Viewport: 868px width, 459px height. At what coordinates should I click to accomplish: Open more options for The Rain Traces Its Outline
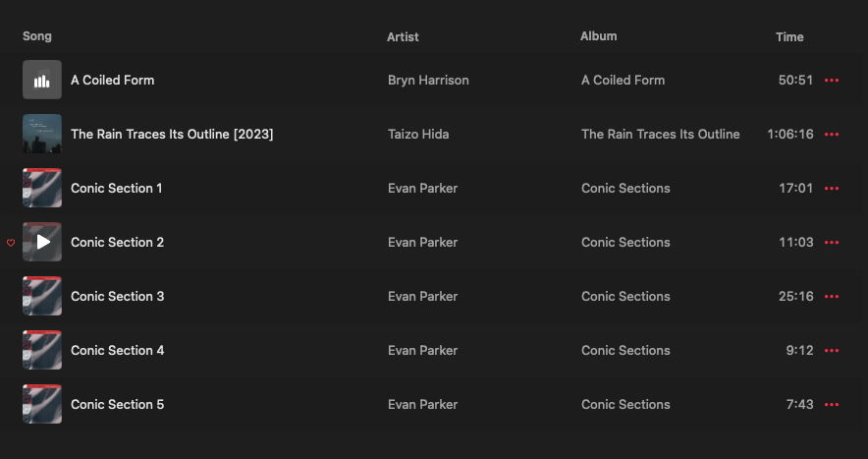833,135
